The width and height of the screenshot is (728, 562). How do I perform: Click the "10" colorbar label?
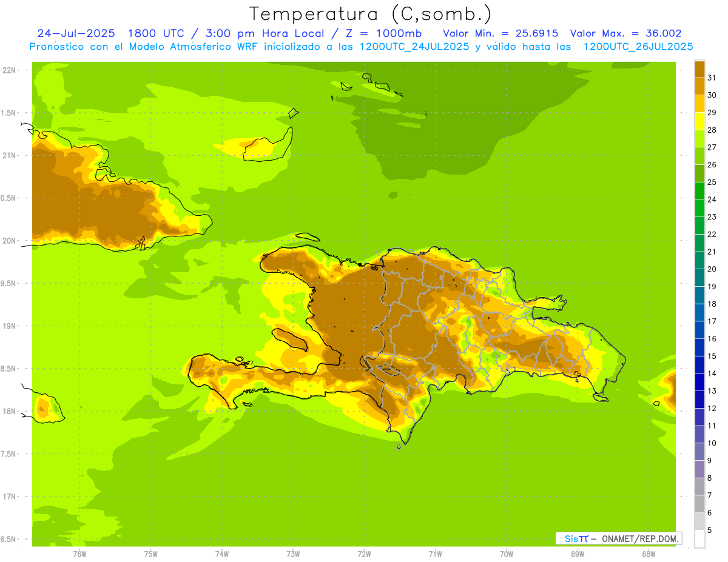pyautogui.click(x=712, y=443)
